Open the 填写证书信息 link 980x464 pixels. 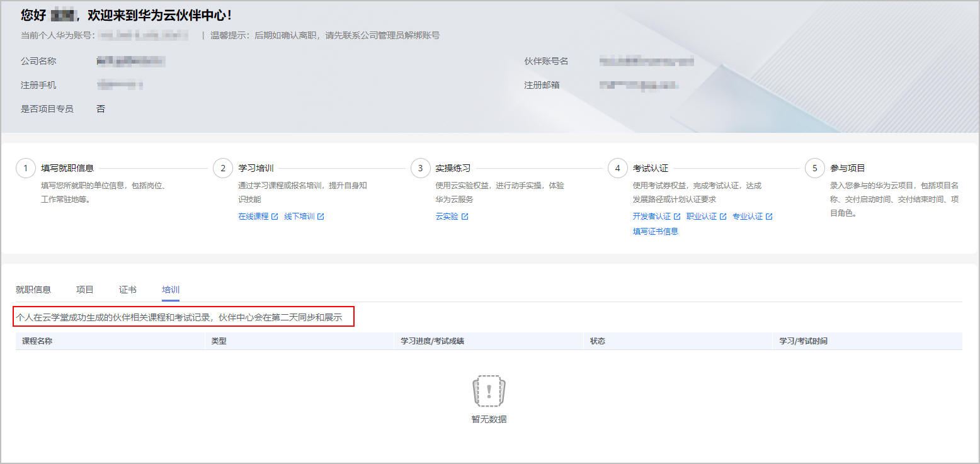[656, 232]
